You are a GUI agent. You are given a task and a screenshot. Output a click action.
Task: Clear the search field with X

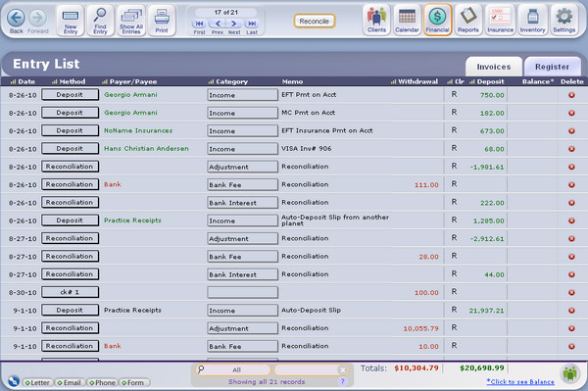coord(342,370)
